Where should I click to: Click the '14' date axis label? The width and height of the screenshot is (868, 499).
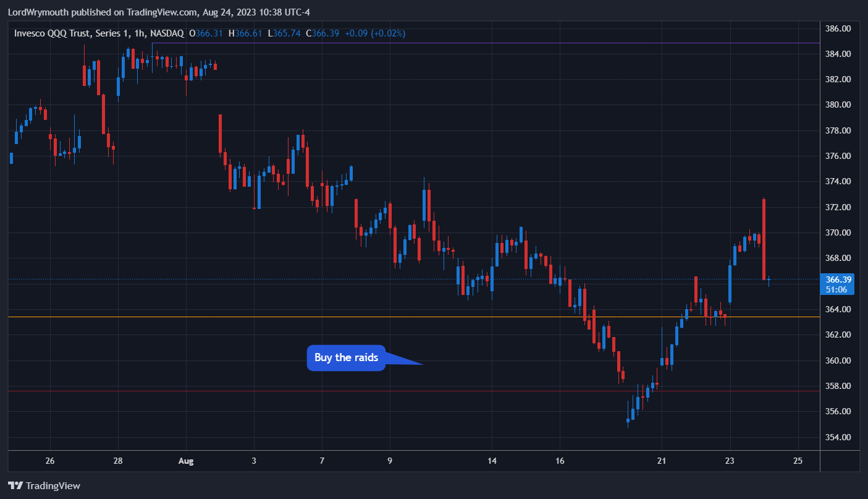tap(492, 461)
